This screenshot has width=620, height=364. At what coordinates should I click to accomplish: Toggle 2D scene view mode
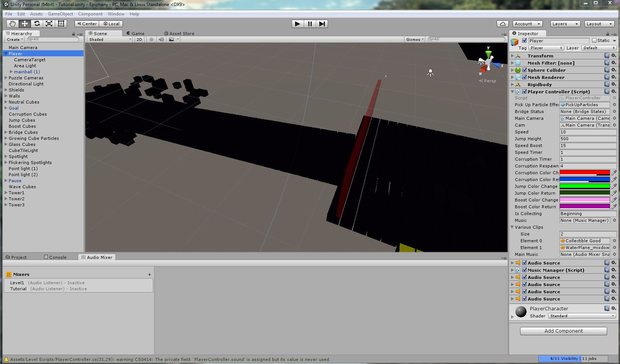[x=139, y=39]
